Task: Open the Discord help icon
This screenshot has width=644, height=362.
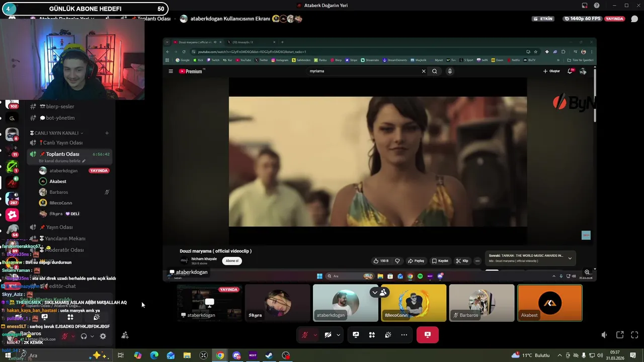Action: [597, 6]
